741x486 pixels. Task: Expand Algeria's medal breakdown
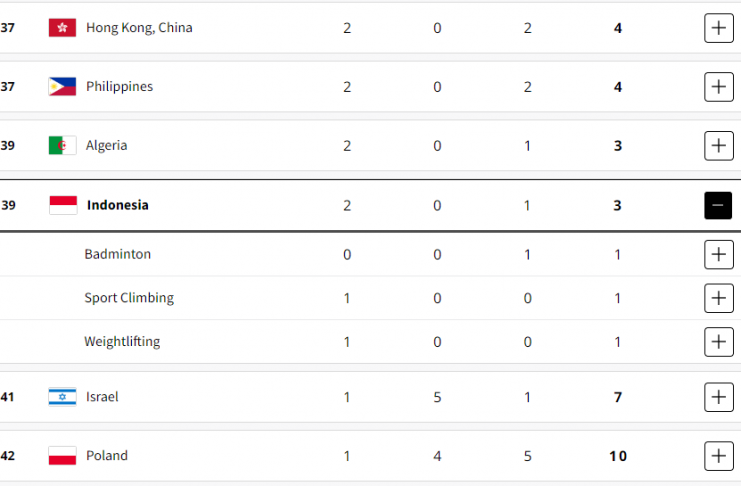[x=718, y=146]
